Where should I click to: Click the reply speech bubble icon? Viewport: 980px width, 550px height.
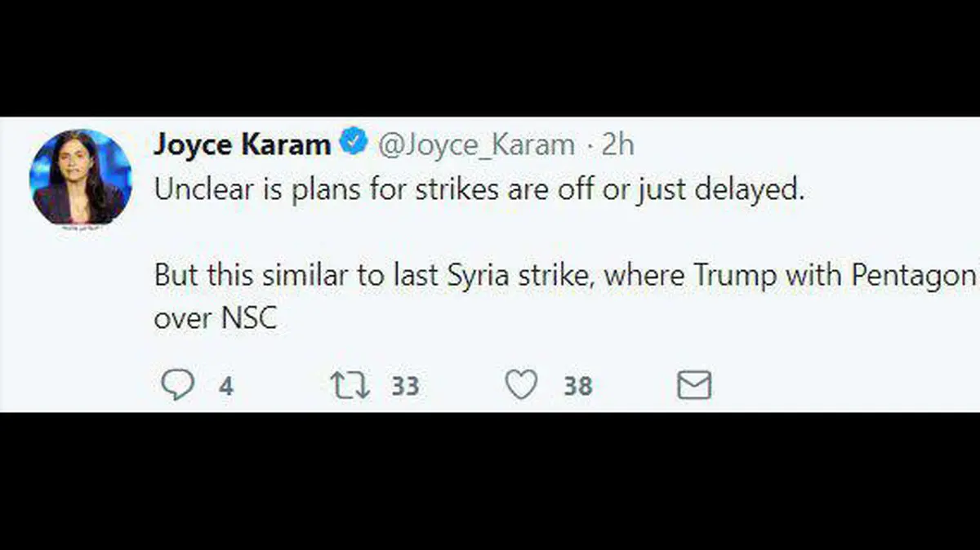pyautogui.click(x=177, y=385)
